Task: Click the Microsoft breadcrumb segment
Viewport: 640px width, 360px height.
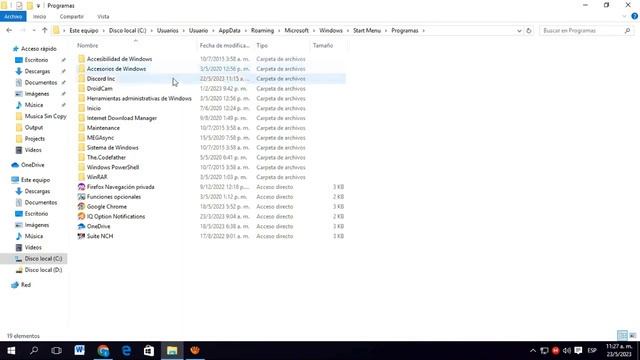Action: point(296,31)
